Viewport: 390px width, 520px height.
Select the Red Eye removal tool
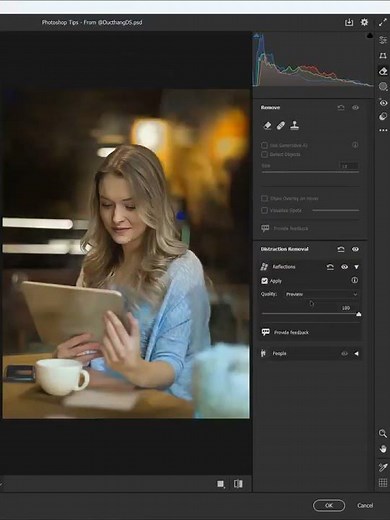(x=383, y=102)
